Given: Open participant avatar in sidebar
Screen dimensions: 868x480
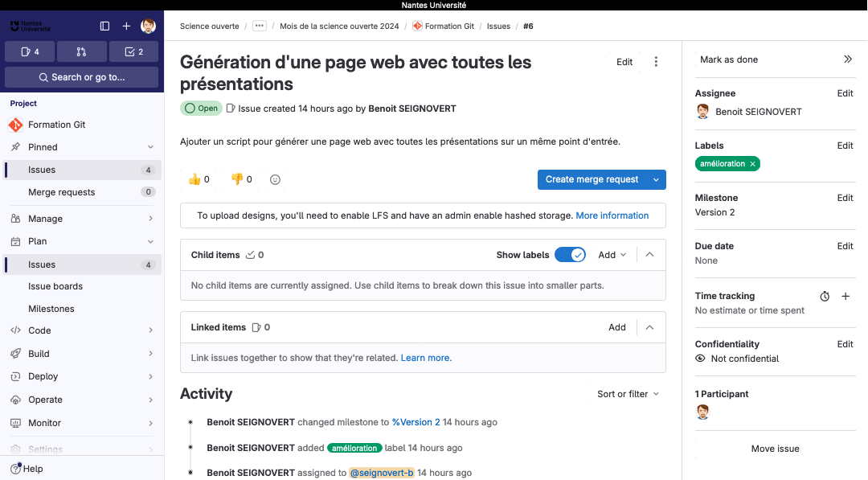Looking at the screenshot, I should [702, 412].
